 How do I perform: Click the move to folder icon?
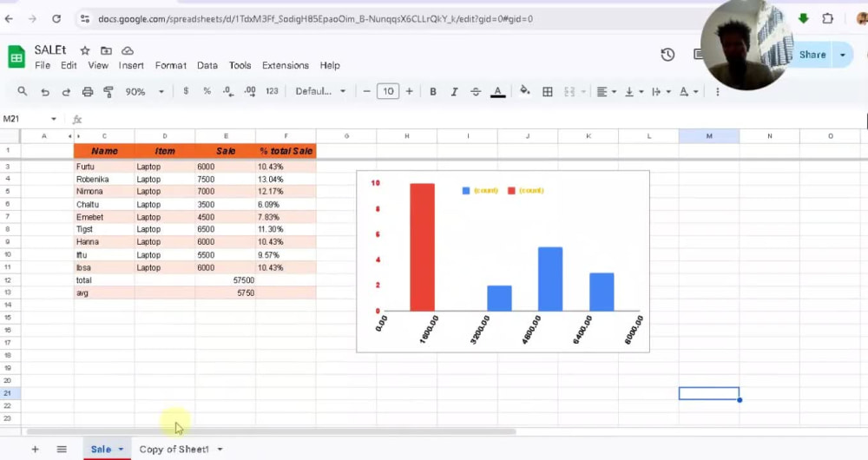coord(106,51)
